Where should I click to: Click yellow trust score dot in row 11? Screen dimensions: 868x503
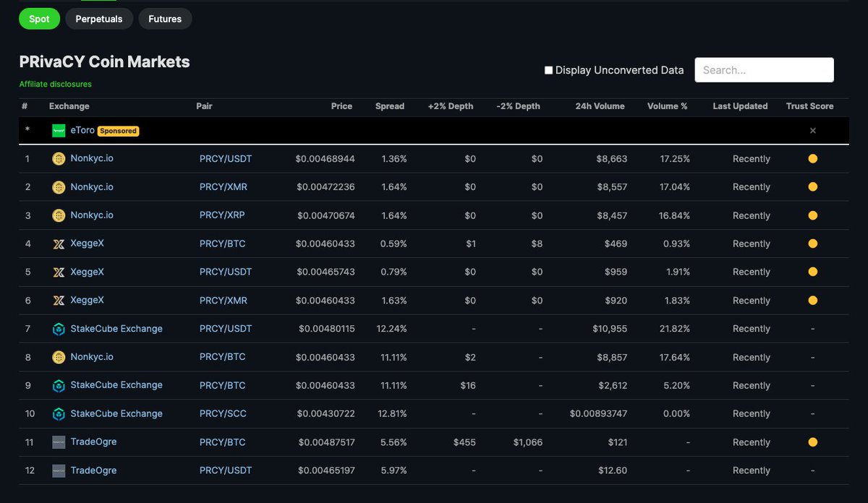pos(812,442)
